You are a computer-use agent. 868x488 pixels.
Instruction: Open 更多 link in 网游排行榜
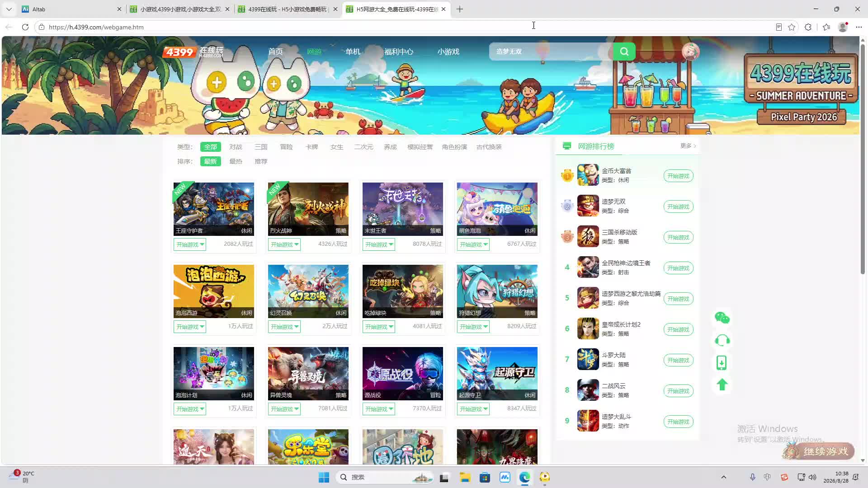(x=688, y=146)
